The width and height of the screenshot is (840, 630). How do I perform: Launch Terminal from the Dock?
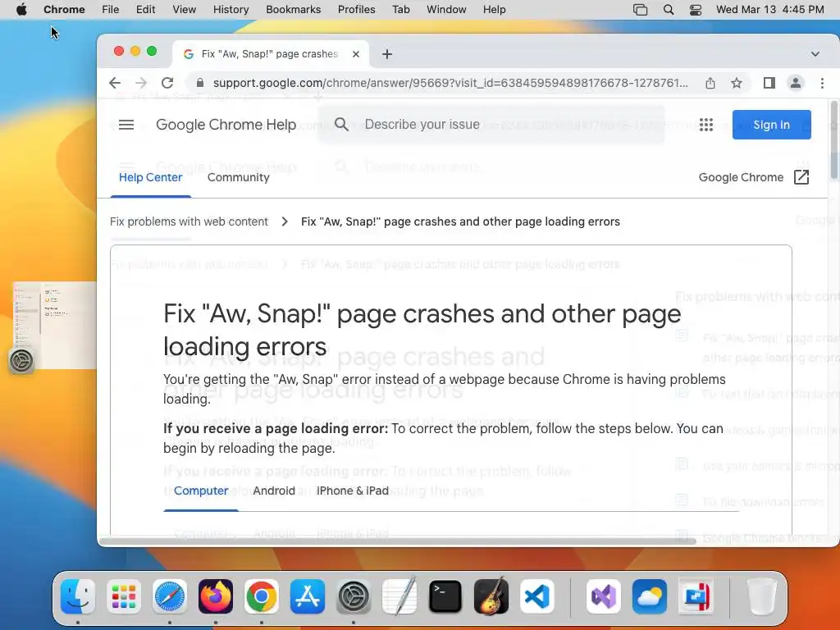(x=445, y=596)
